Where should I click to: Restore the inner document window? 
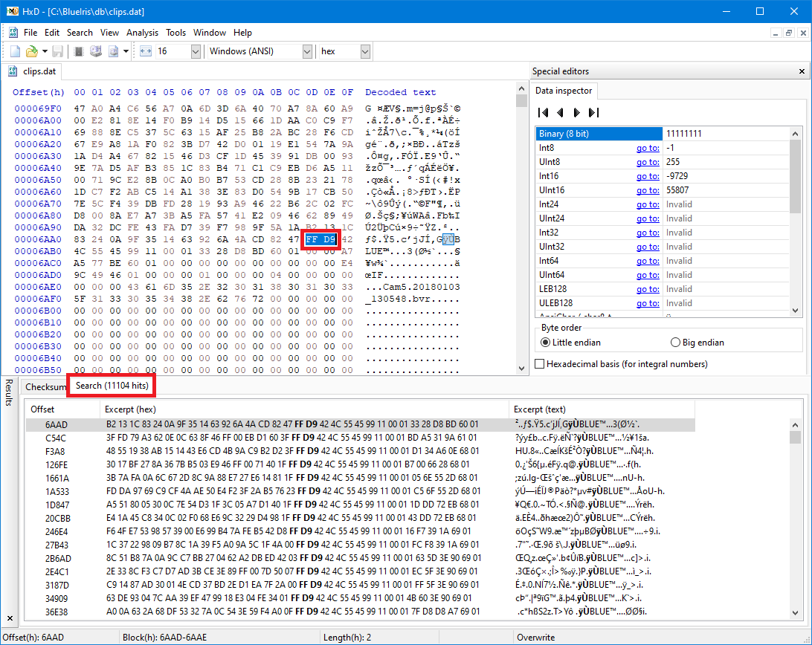tap(789, 33)
